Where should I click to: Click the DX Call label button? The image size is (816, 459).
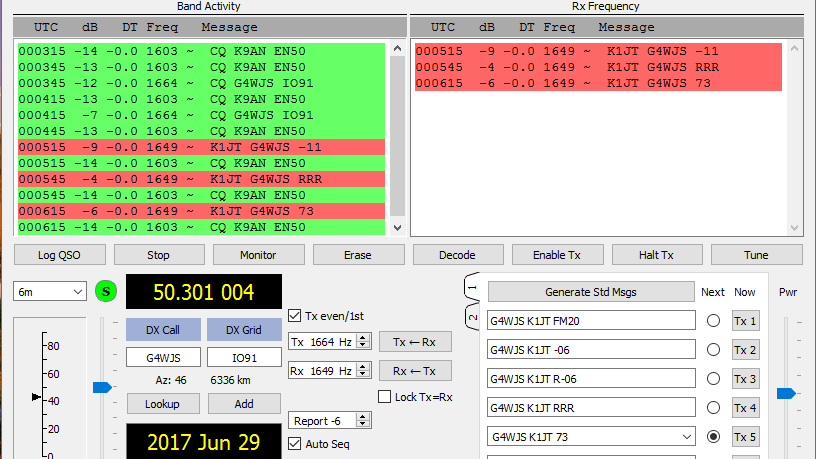tap(163, 330)
